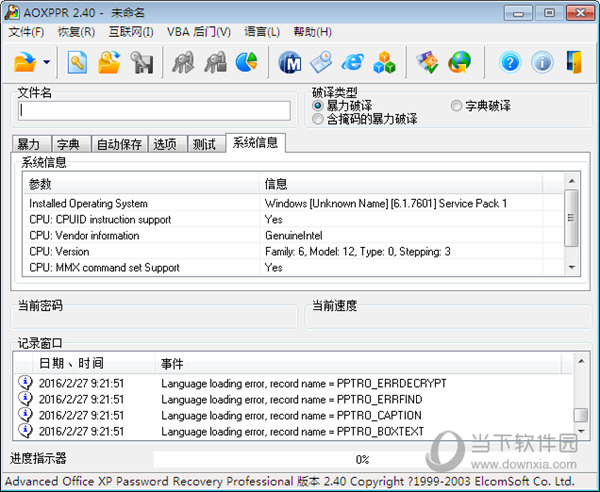Viewport: 600px width, 492px height.
Task: Click the Advanced Office XP status bar text
Action: (289, 481)
